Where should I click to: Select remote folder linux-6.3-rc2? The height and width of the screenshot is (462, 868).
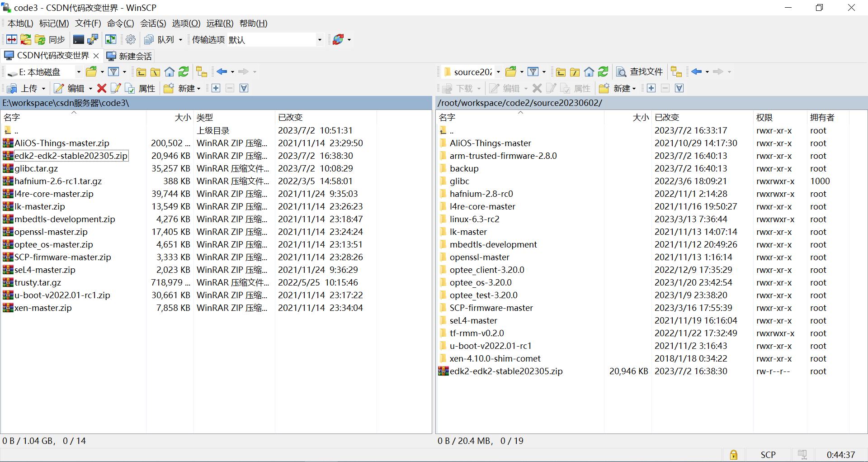point(474,219)
